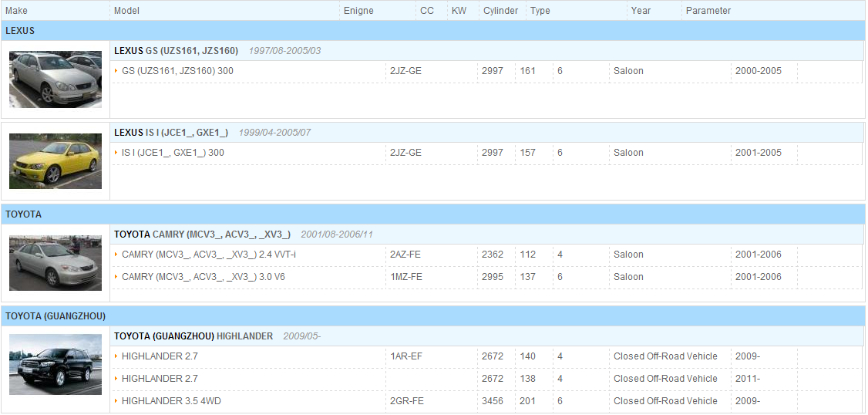This screenshot has height=415, width=868.
Task: Click 2JZ-GE engine code in IS I row
Action: point(405,153)
